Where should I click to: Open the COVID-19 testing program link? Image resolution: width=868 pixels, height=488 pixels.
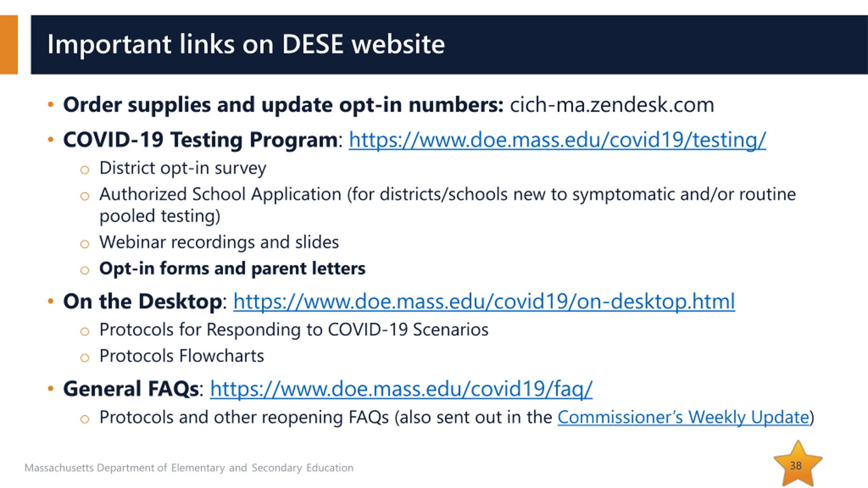tap(557, 140)
